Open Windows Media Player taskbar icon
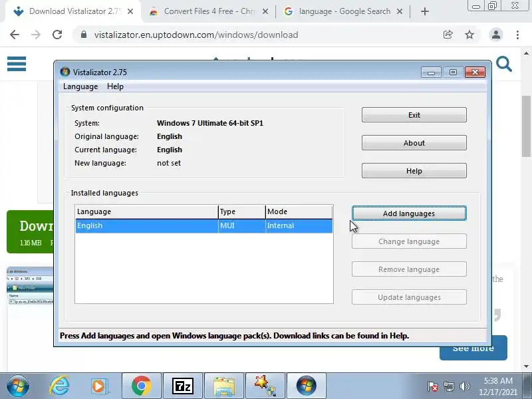 click(x=100, y=386)
